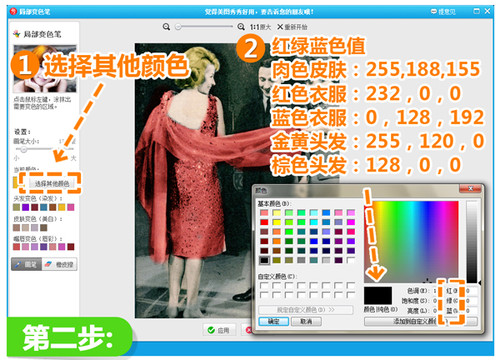The image size is (500, 360).
Task: Open the 提意见 feedback link
Action: point(443,12)
